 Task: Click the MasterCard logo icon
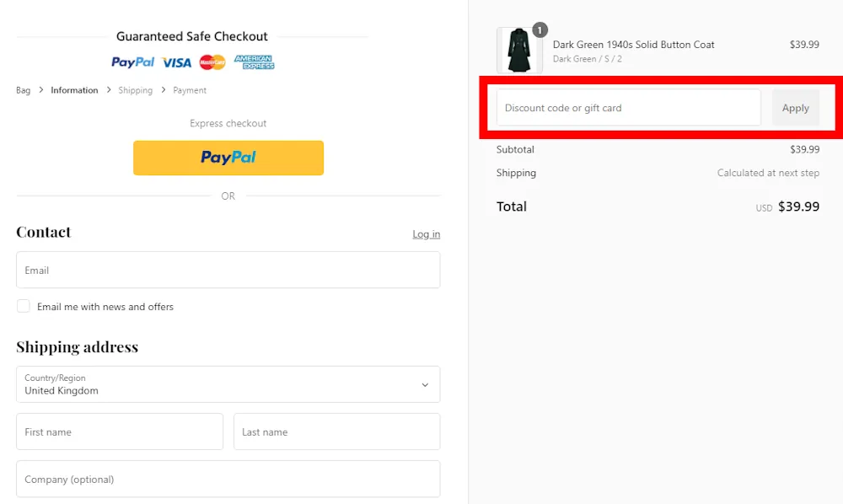click(x=212, y=62)
